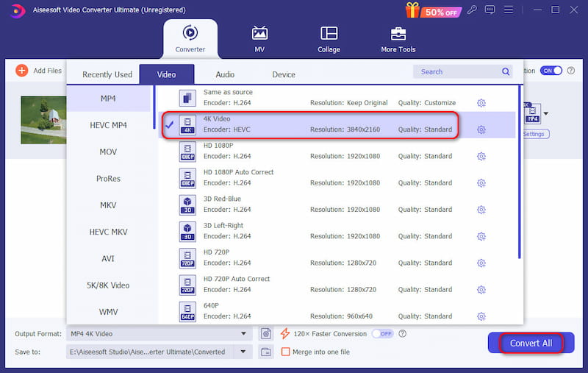Expand the Save to path dropdown

click(x=243, y=352)
